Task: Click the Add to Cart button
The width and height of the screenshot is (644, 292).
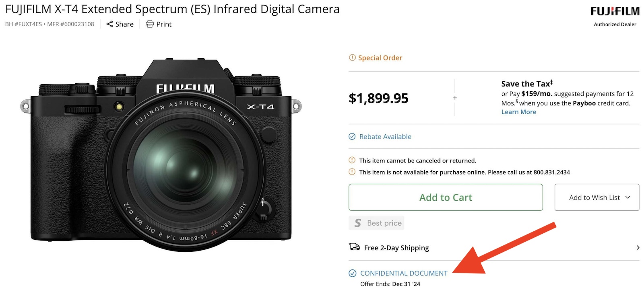Action: (x=446, y=197)
